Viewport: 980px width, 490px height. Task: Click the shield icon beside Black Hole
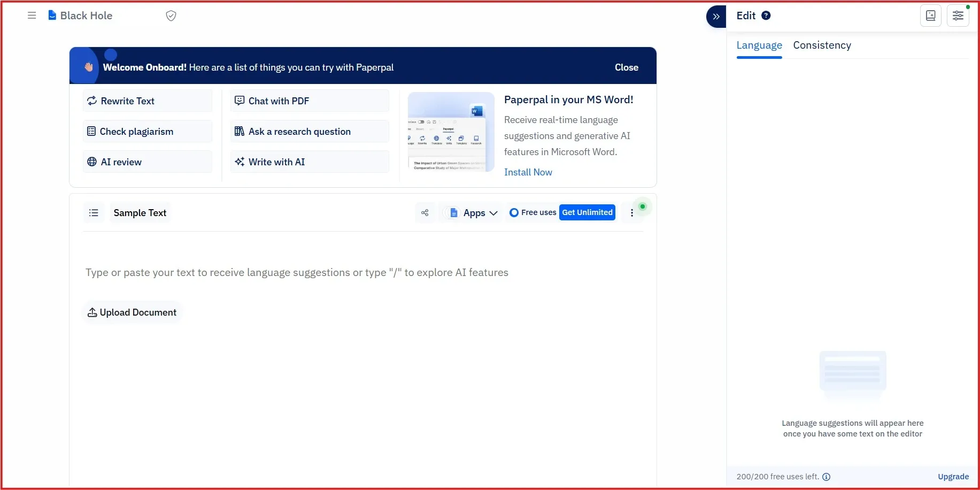pos(171,16)
